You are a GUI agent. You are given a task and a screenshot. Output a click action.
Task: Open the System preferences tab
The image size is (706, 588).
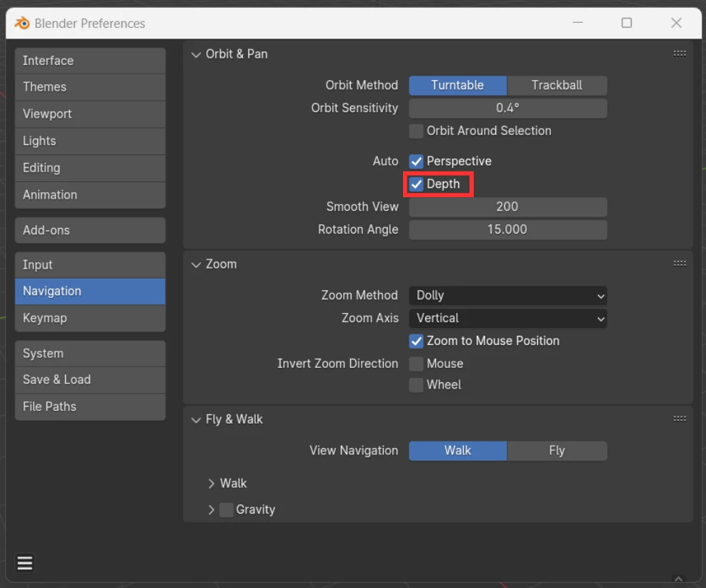[90, 354]
